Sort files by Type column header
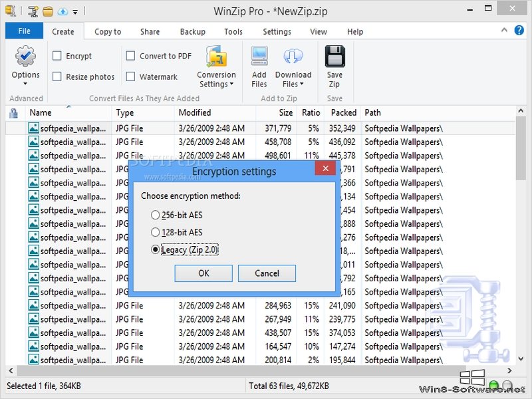Image resolution: width=532 pixels, height=399 pixels. click(143, 112)
